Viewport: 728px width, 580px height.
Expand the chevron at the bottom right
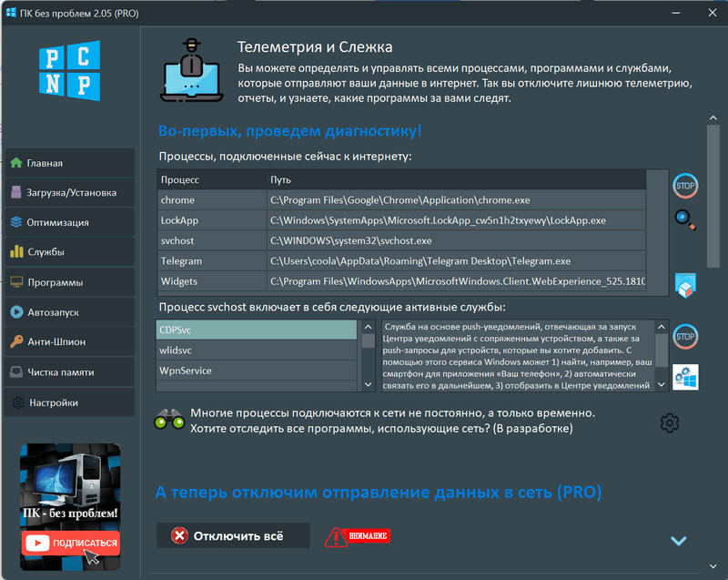(678, 540)
